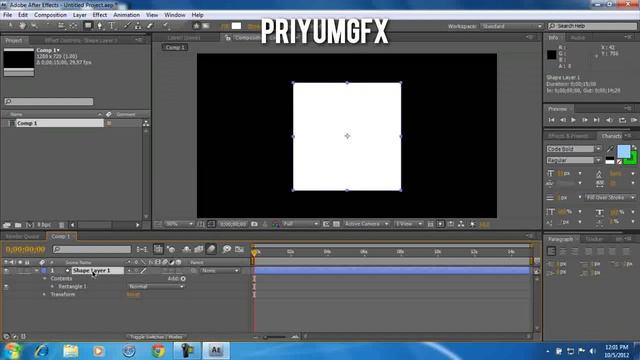Click the white Fill color swatch in toolbar
The image size is (640, 360).
coord(236,26)
